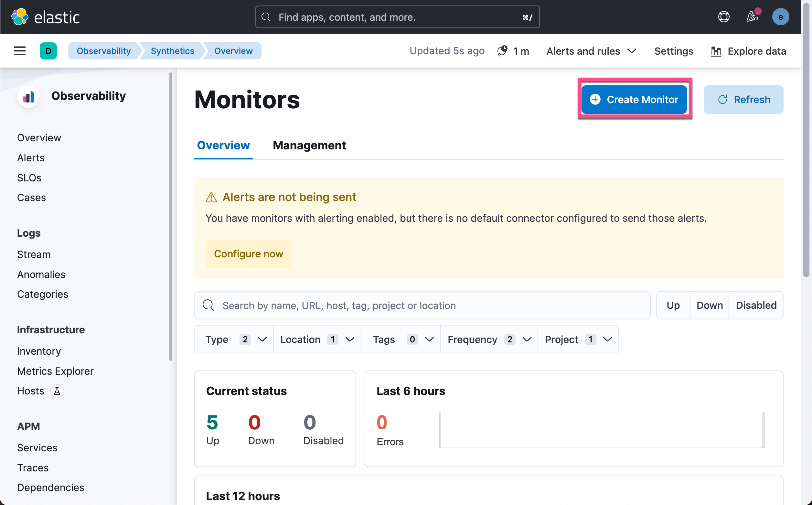Click the Create Monitor button
The image size is (812, 505).
[x=634, y=100]
